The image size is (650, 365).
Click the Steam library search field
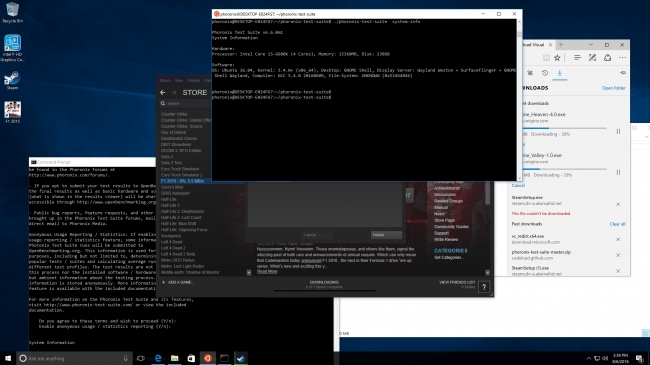(185, 103)
